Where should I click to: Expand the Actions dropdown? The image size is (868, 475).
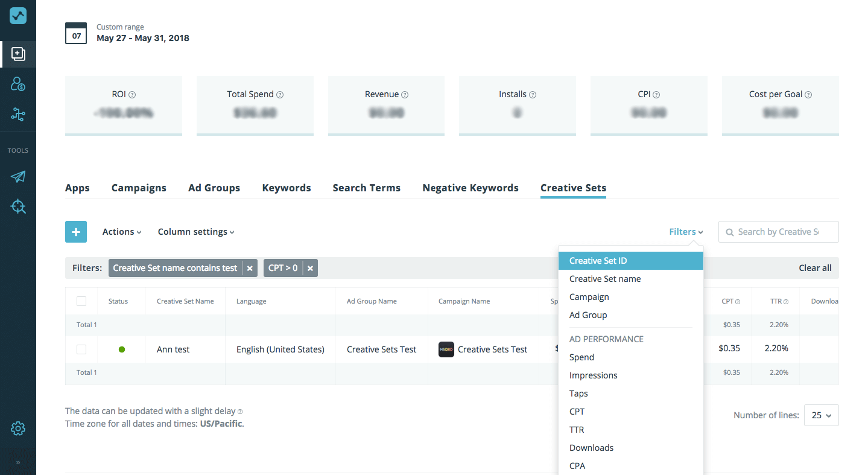click(122, 232)
